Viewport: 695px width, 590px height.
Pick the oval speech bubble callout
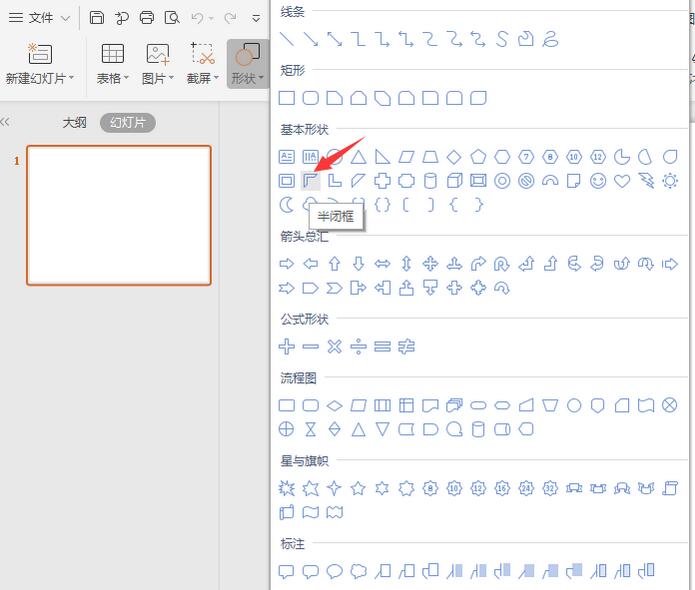[x=334, y=571]
